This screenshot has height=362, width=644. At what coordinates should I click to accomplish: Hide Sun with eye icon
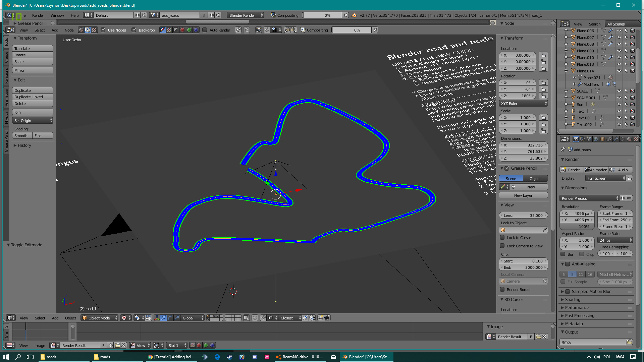click(x=619, y=104)
